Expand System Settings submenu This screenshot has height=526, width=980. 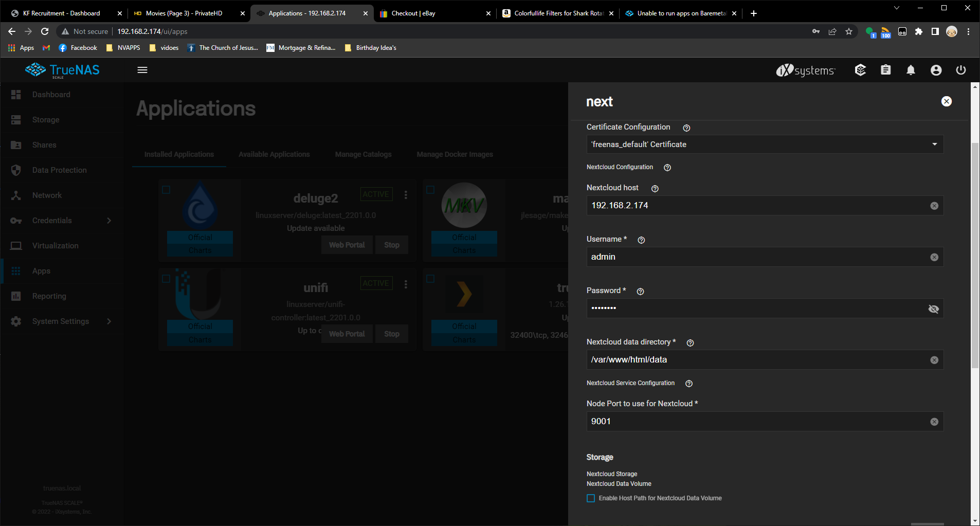pyautogui.click(x=62, y=321)
